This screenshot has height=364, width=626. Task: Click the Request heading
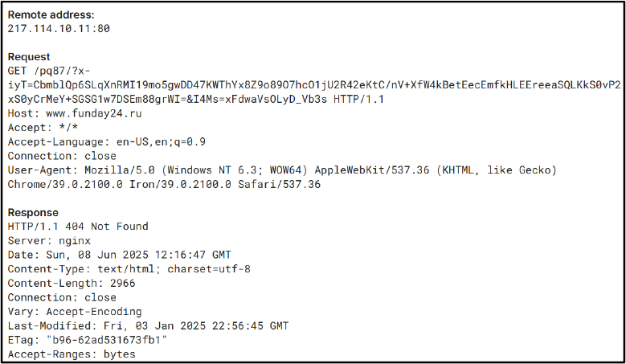point(29,57)
